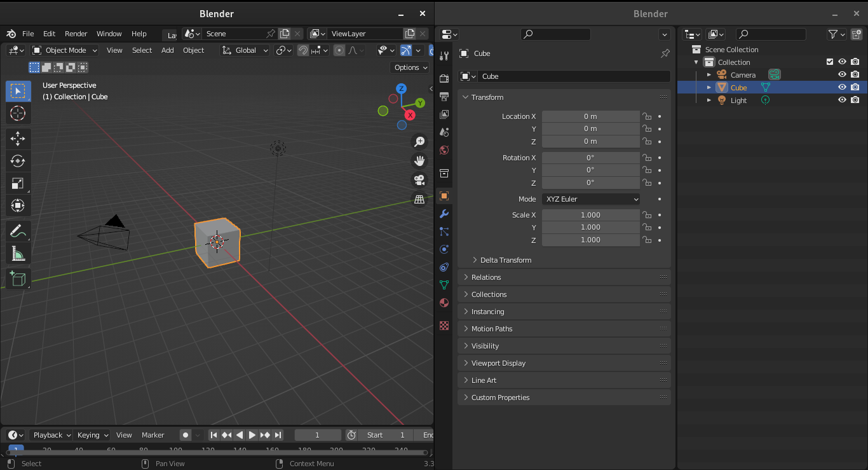The height and width of the screenshot is (470, 868).
Task: Activate the Add Cube tool
Action: [x=18, y=279]
